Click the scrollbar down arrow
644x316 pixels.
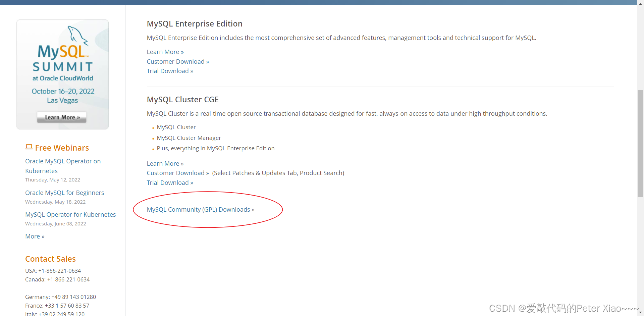pos(641,313)
